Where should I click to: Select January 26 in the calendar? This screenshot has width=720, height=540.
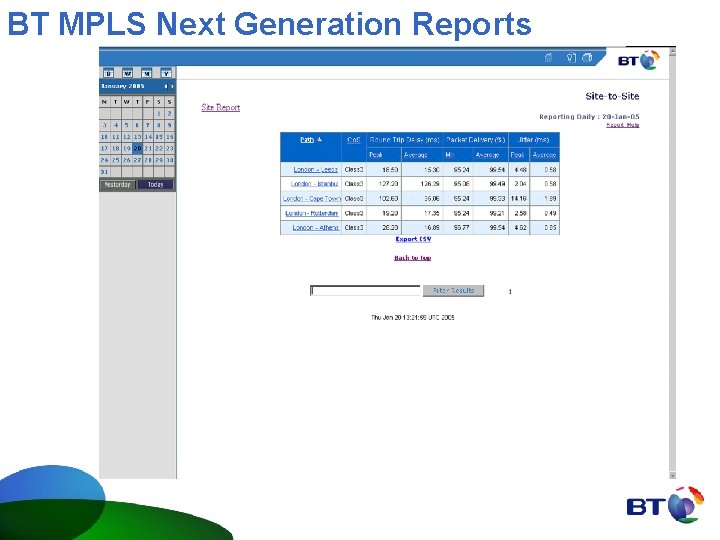coord(126,160)
